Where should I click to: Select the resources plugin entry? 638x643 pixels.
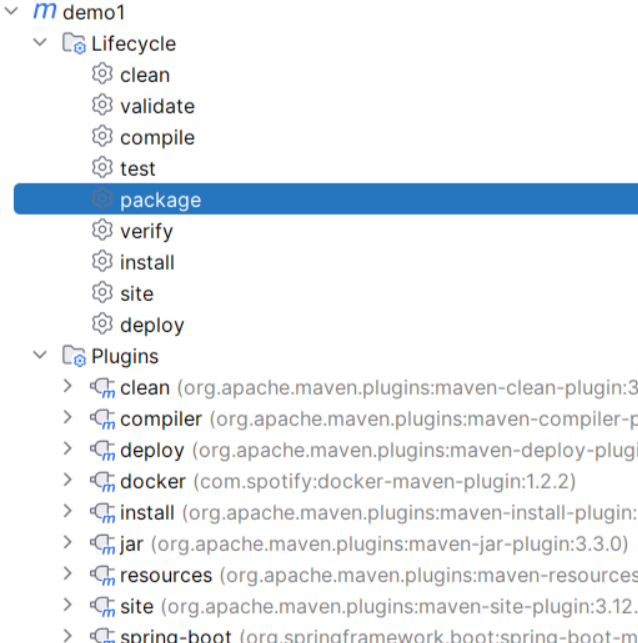[166, 575]
